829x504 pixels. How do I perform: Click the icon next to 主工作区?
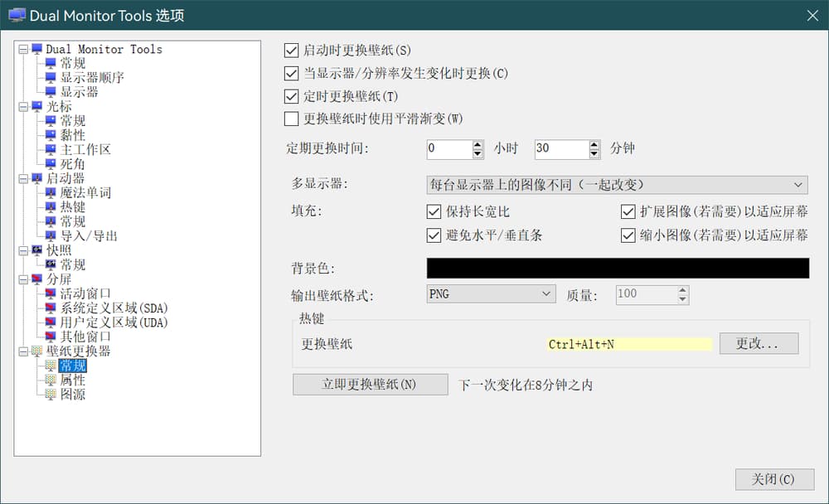pos(51,150)
